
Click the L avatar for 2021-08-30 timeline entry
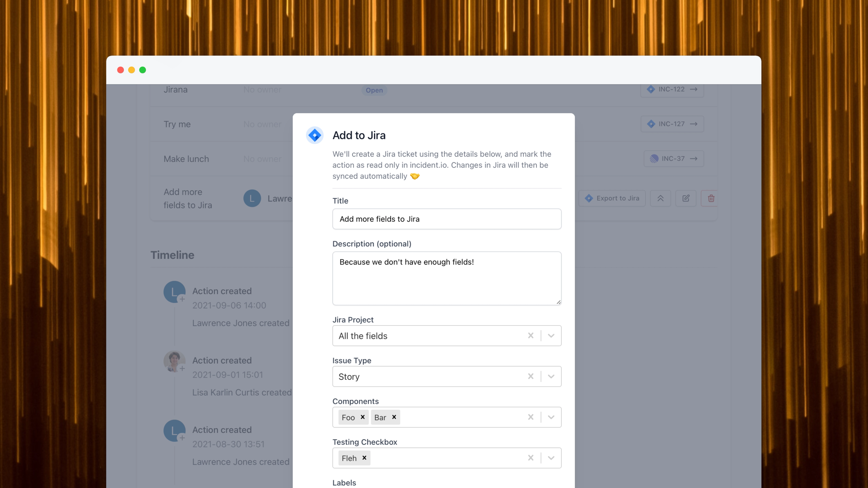coord(174,431)
